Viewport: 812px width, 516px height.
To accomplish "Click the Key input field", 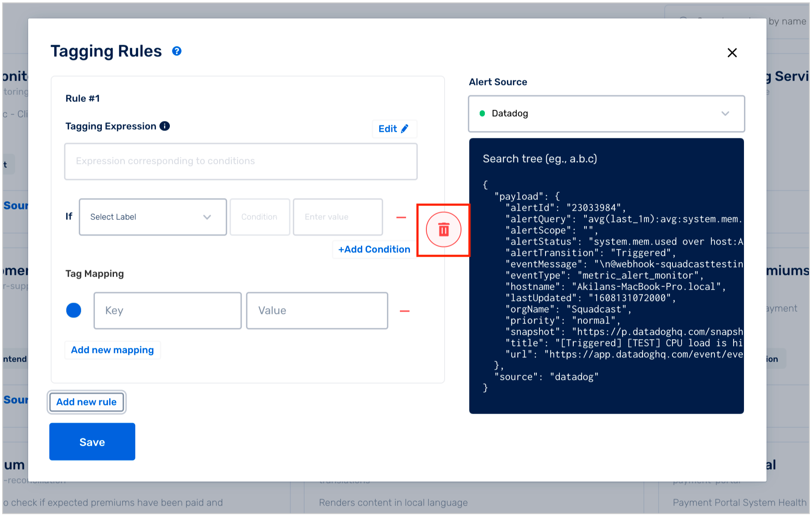I will tap(168, 311).
